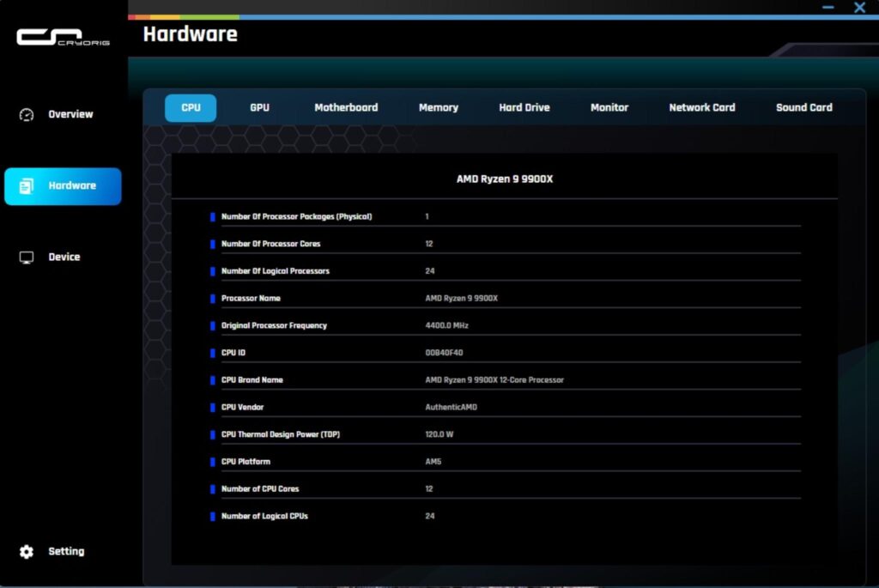
Task: Click 'Number of Logical CPUs' label
Action: (264, 516)
